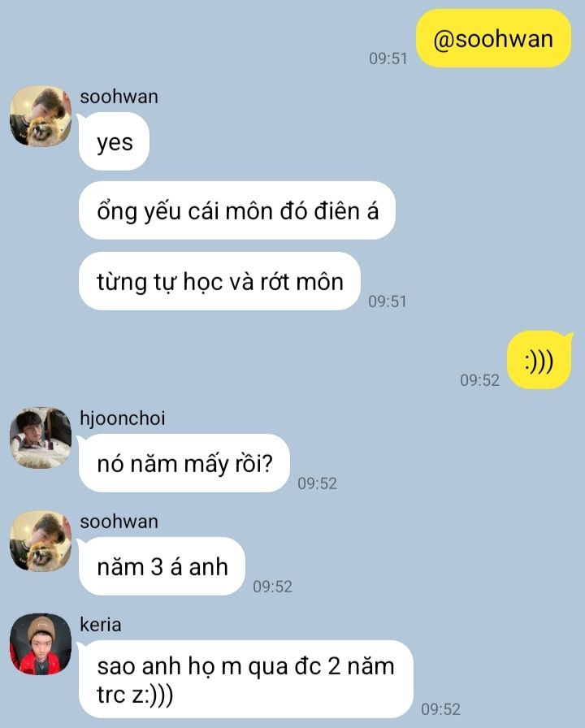Tap the message "ổng yếu cái môn đó điên á"
The height and width of the screenshot is (728, 585).
pos(237,210)
